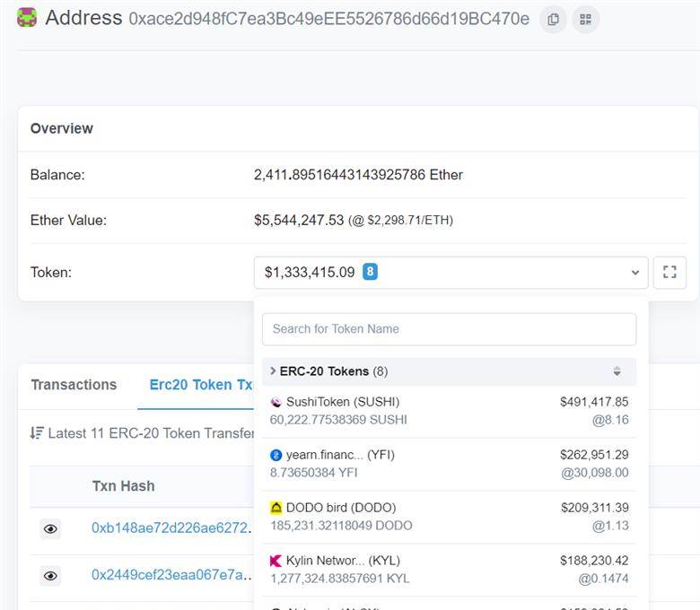Collapse the ERC-20 Tokens (8) section
Screen dimensions: 700x610
tap(273, 370)
